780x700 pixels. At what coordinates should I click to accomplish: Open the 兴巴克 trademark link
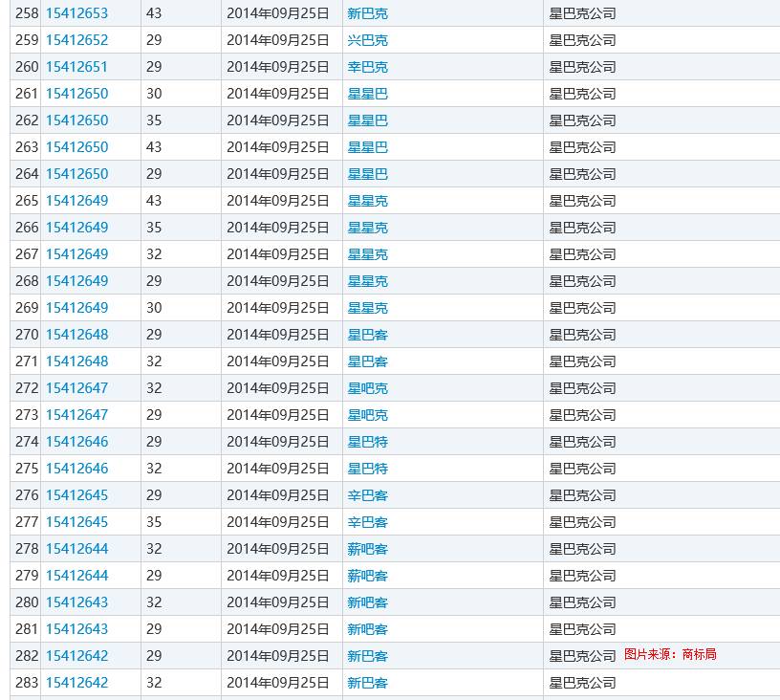click(368, 40)
